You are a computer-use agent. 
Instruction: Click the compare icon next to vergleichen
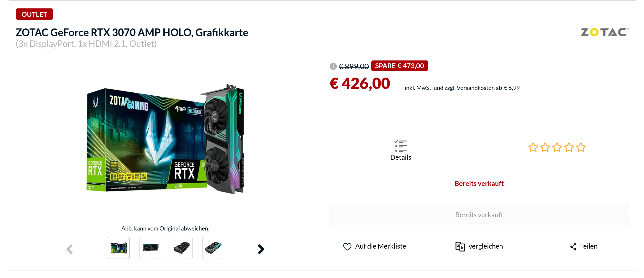point(460,247)
